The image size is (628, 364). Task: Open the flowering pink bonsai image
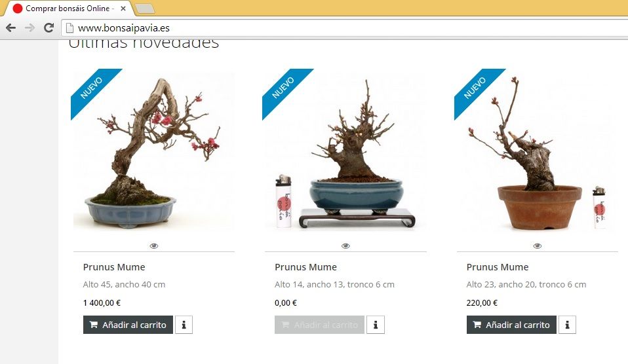154,151
